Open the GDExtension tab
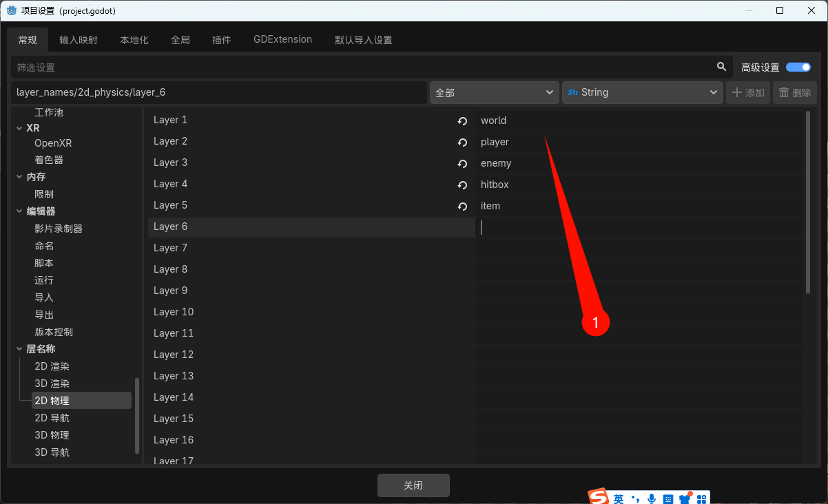 click(x=282, y=40)
